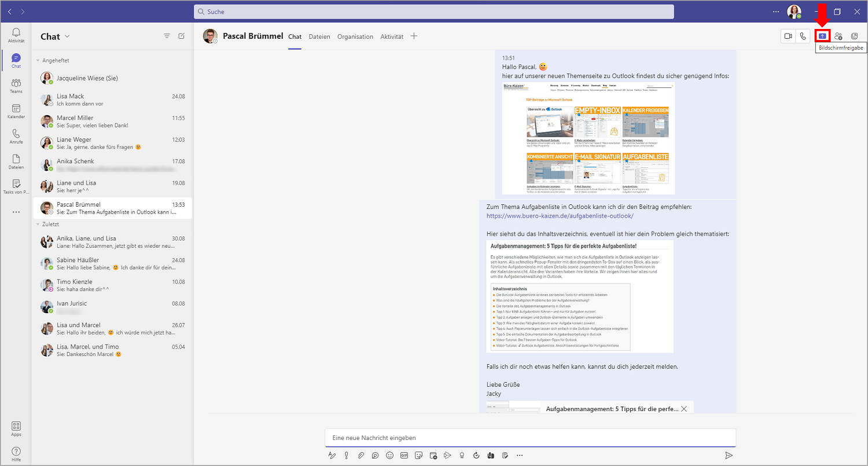Add people to this chat
Viewport: 868px width, 466px height.
click(838, 36)
